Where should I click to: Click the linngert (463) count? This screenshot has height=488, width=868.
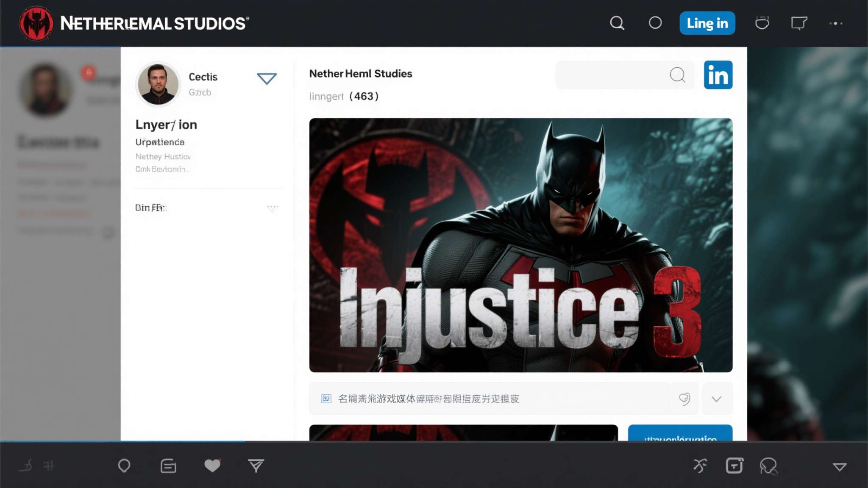344,96
